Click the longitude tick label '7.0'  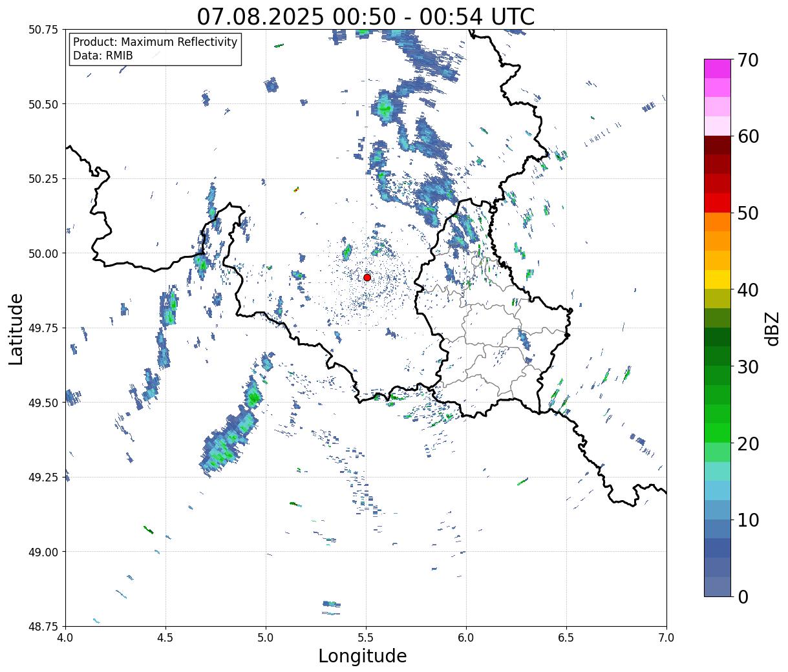tap(666, 638)
